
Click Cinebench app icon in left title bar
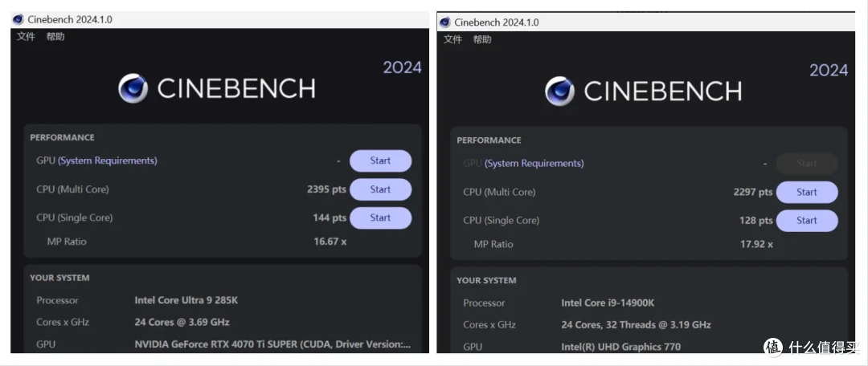pos(18,20)
